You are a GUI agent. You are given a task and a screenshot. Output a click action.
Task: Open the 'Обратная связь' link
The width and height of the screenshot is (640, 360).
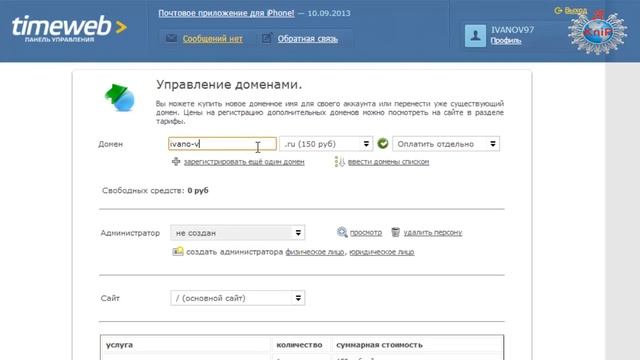[x=308, y=39]
